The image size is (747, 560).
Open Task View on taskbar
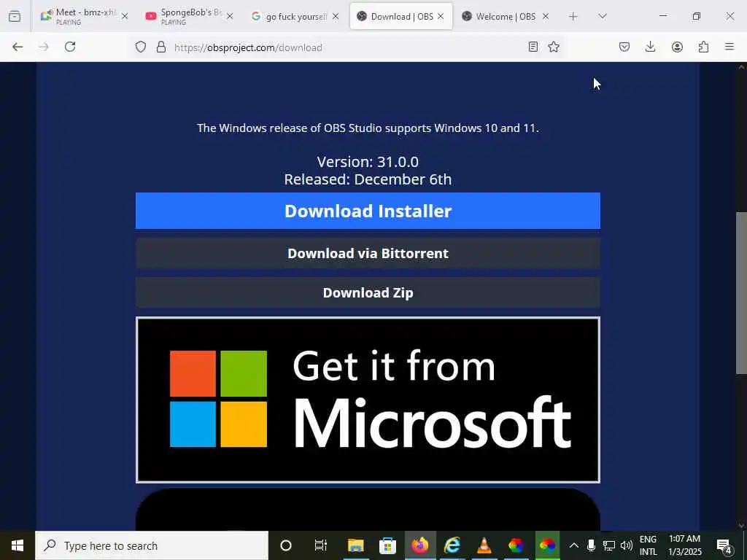click(321, 545)
